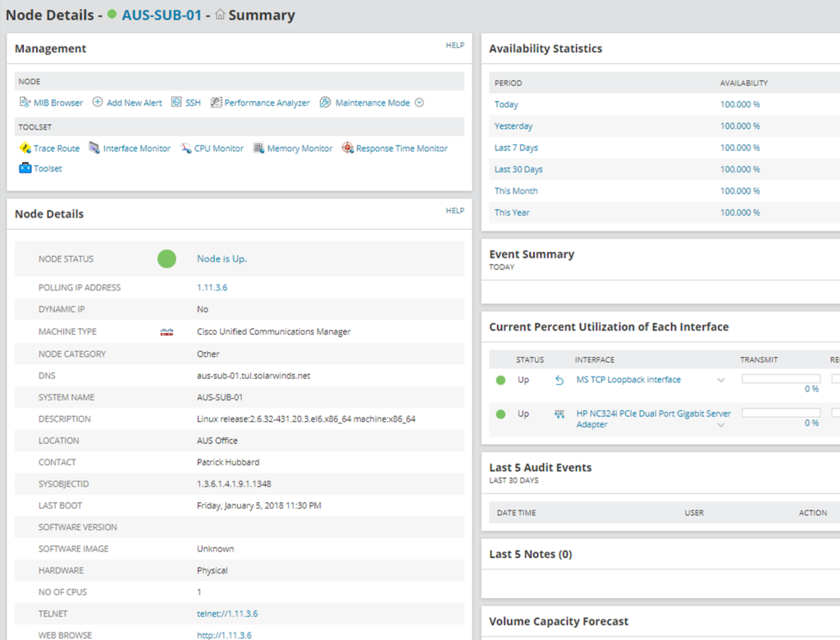
Task: Click the green status dot beside AUS-SUB-01 title
Action: pyautogui.click(x=112, y=14)
